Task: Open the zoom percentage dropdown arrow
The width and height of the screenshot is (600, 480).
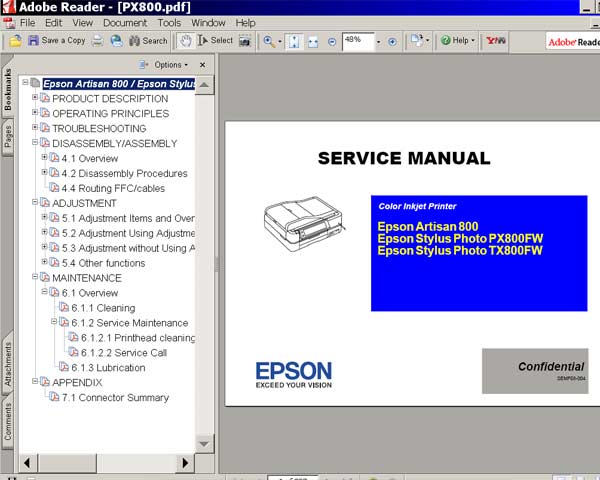Action: click(x=378, y=41)
